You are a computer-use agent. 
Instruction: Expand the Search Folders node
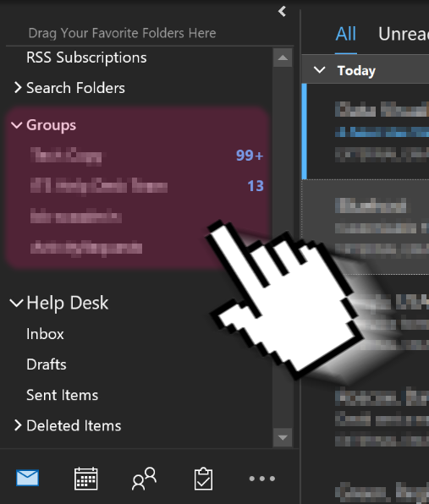(18, 87)
